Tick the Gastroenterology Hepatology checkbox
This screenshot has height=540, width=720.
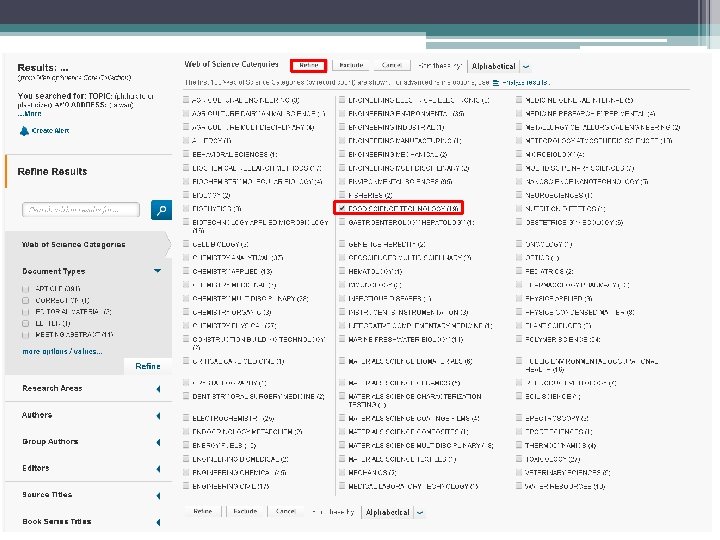[x=342, y=222]
